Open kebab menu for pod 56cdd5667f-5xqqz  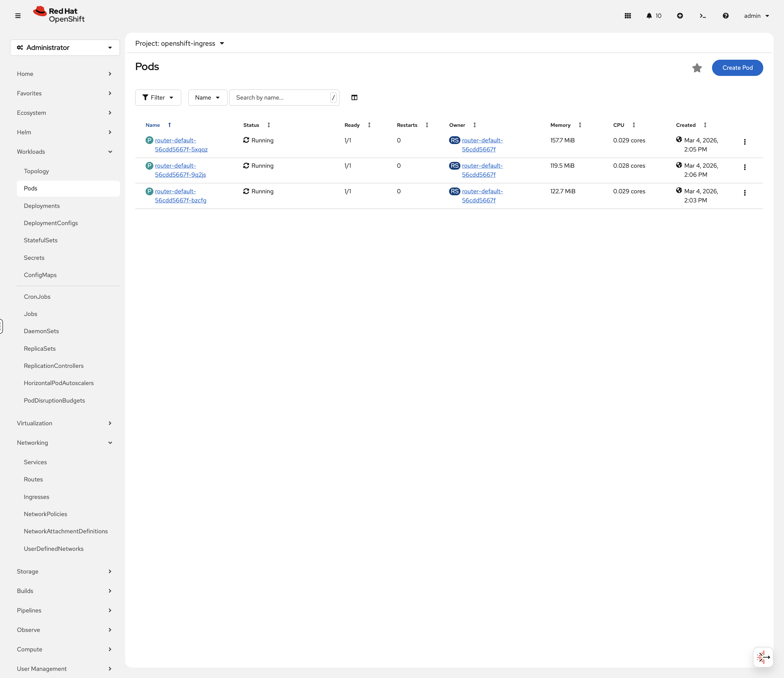[745, 142]
